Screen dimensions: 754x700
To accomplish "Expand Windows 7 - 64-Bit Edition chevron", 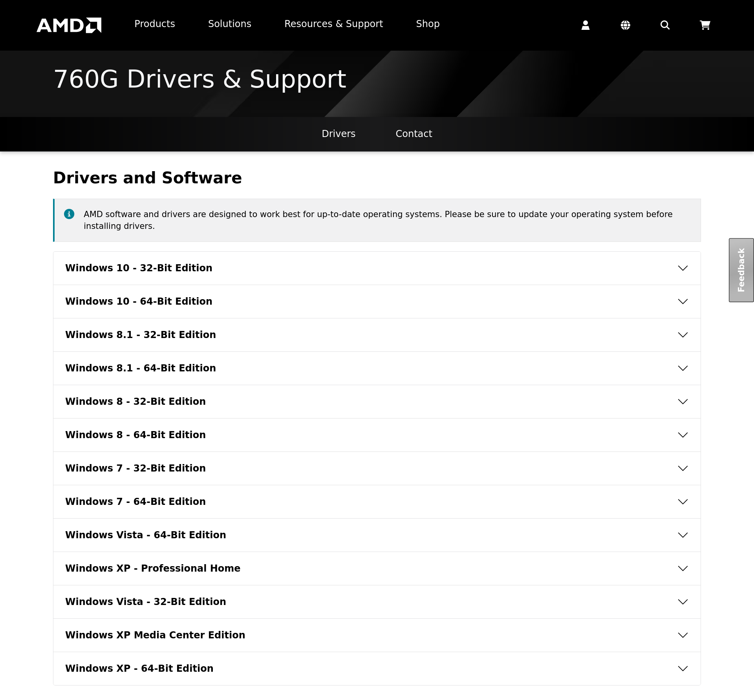I will [683, 502].
